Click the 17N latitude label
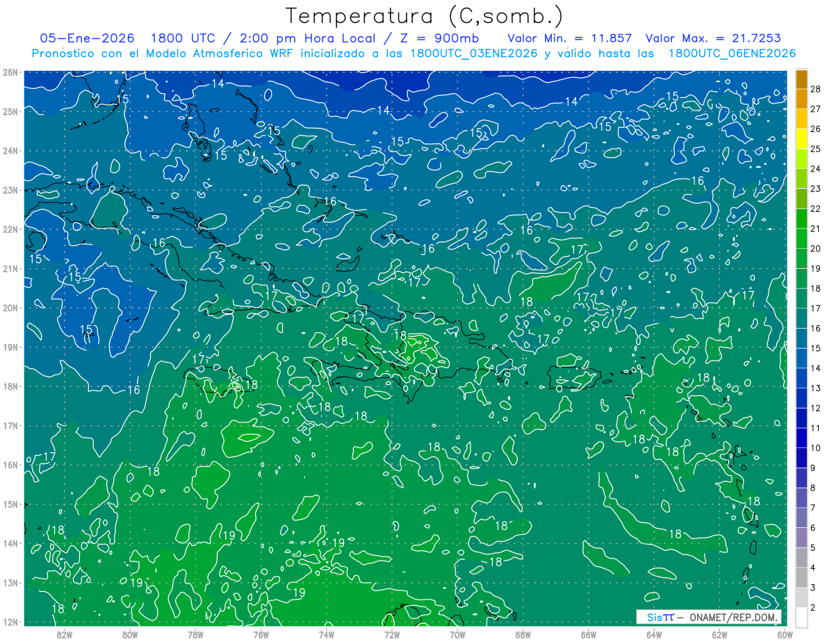Screen dimensions: 834x644 pos(10,426)
